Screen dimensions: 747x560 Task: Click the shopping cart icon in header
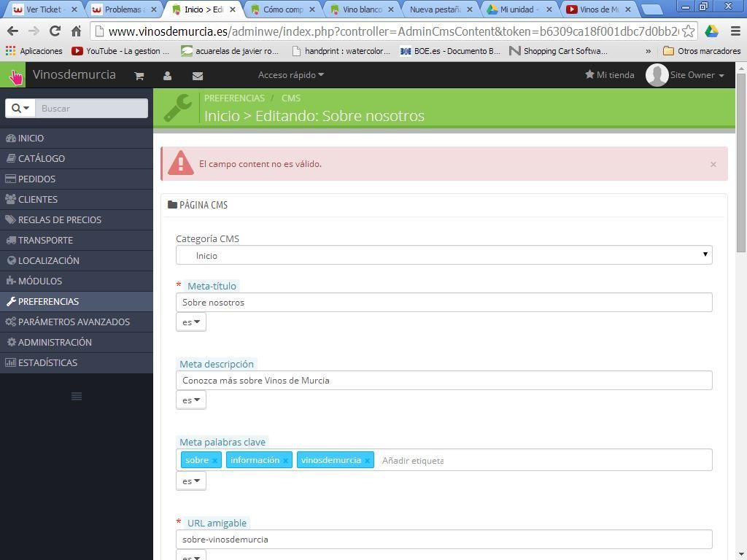tap(139, 76)
